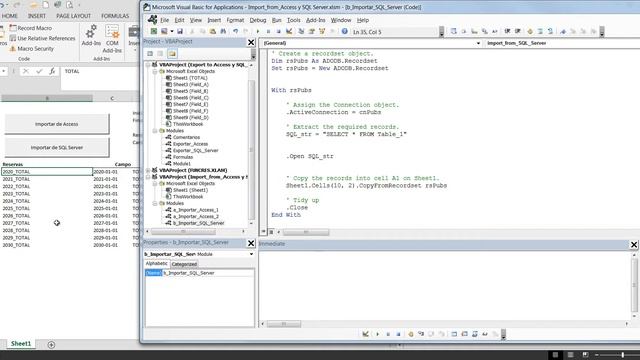
Task: Click the module Name property field in Properties
Action: point(209,273)
